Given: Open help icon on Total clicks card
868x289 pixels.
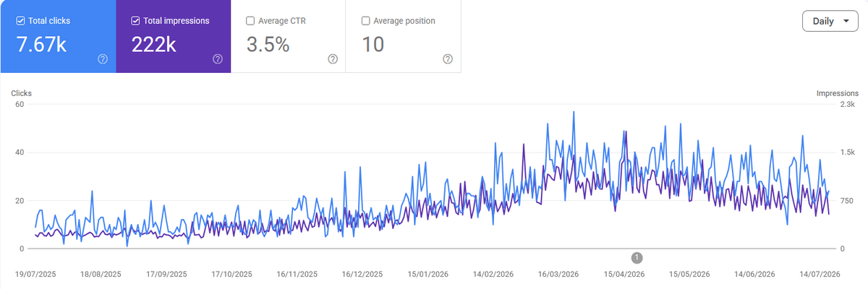Looking at the screenshot, I should pyautogui.click(x=103, y=59).
